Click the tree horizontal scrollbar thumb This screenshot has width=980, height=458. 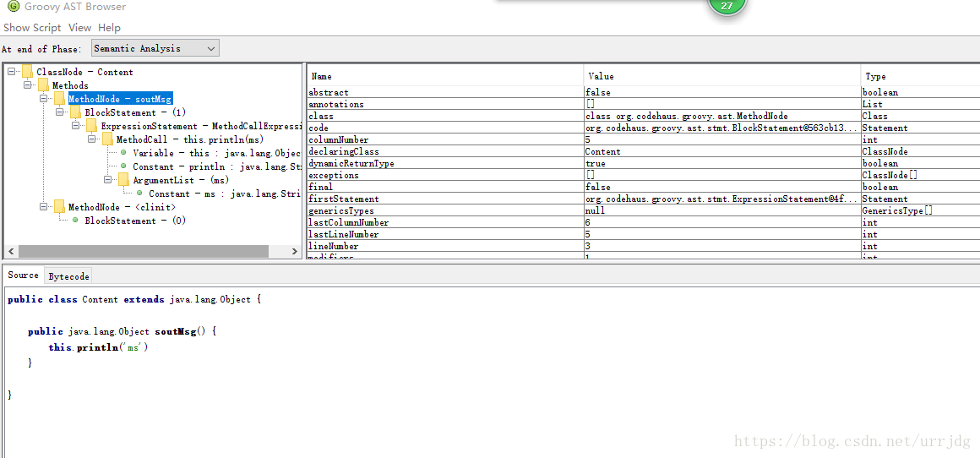tap(143, 251)
